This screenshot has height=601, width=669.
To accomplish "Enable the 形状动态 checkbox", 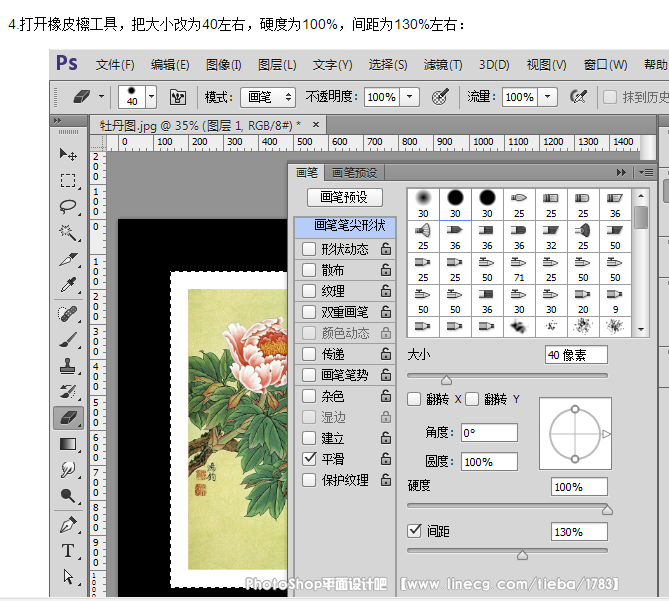I will pyautogui.click(x=309, y=249).
